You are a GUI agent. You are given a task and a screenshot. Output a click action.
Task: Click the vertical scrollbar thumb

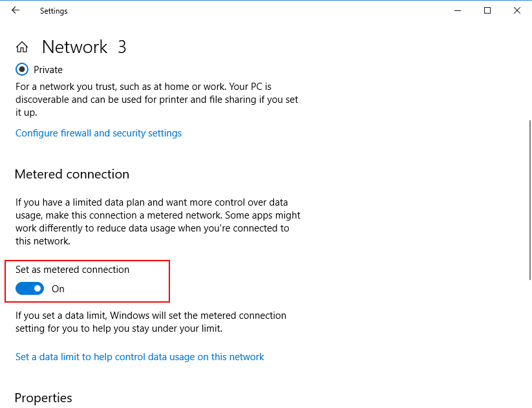[x=530, y=200]
